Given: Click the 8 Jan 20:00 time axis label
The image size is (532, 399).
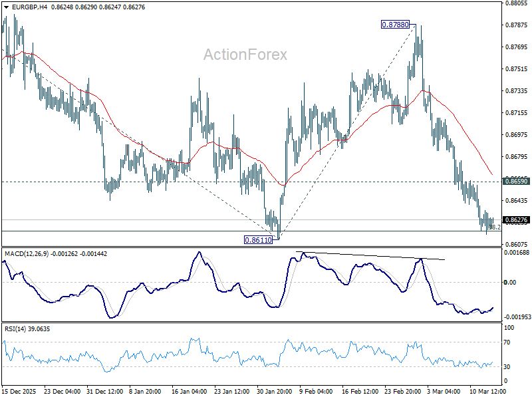Looking at the screenshot, I should (x=145, y=391).
